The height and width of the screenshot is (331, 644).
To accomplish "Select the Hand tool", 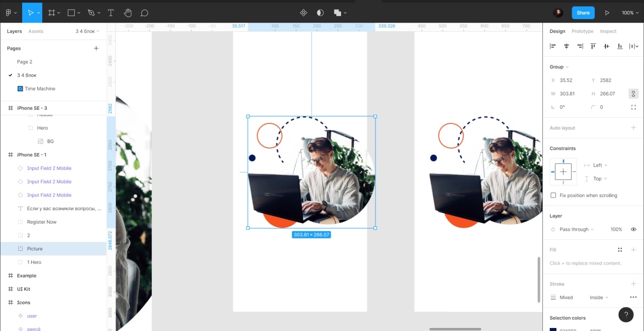I will (128, 13).
